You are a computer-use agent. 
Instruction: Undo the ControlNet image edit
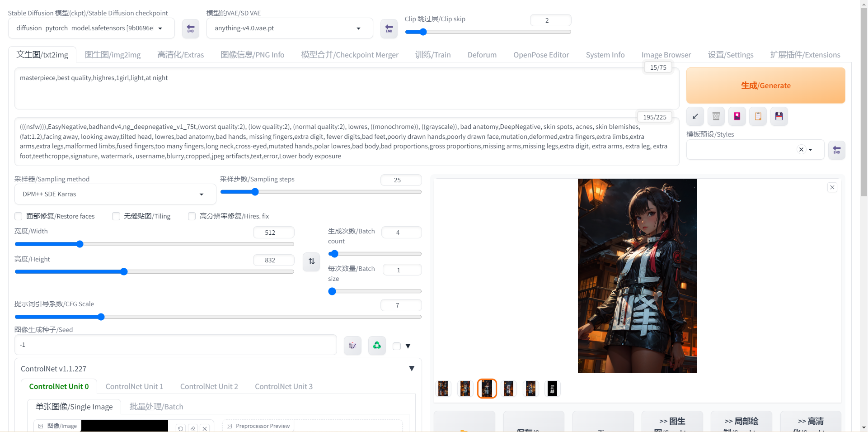(181, 428)
